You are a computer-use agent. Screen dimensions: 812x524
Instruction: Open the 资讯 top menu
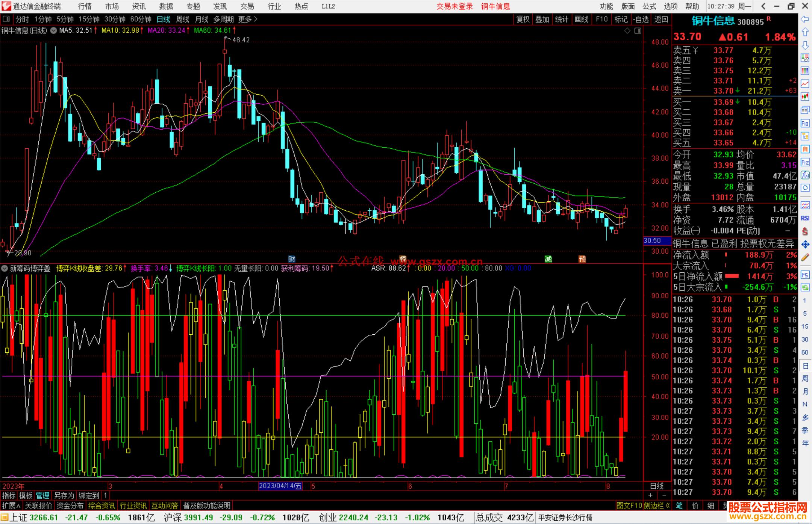[x=139, y=6]
